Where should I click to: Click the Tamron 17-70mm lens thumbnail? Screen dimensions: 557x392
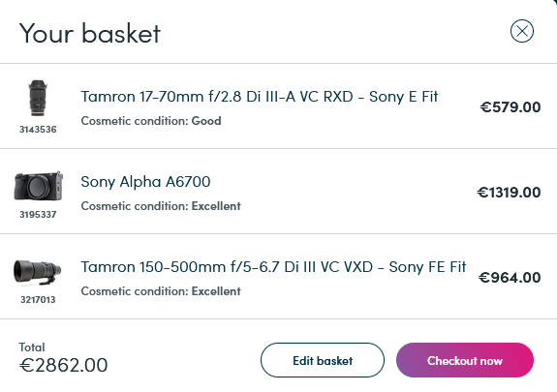38,98
